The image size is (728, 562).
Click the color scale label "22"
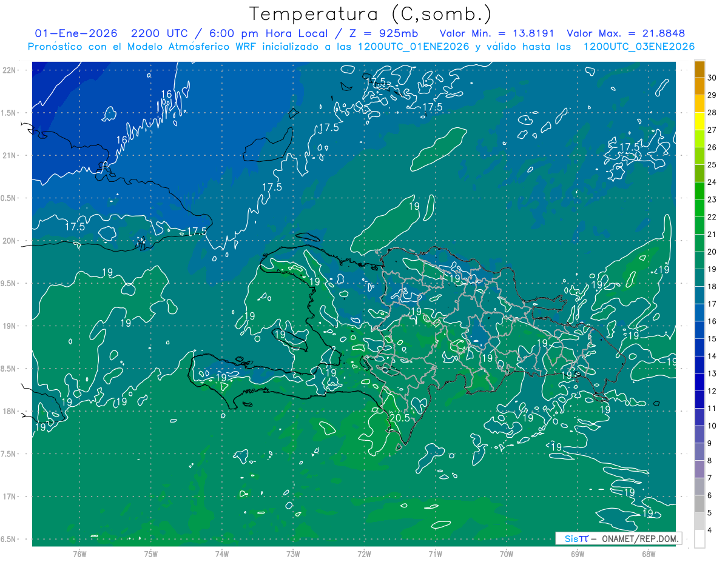[712, 217]
